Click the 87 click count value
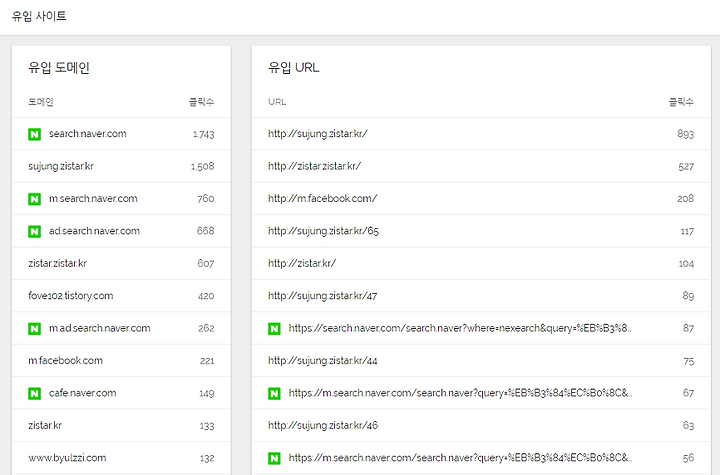The height and width of the screenshot is (475, 720). pos(688,328)
